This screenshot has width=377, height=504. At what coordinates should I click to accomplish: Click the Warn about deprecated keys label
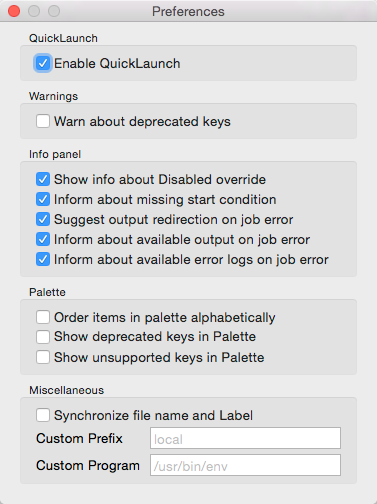pos(142,122)
